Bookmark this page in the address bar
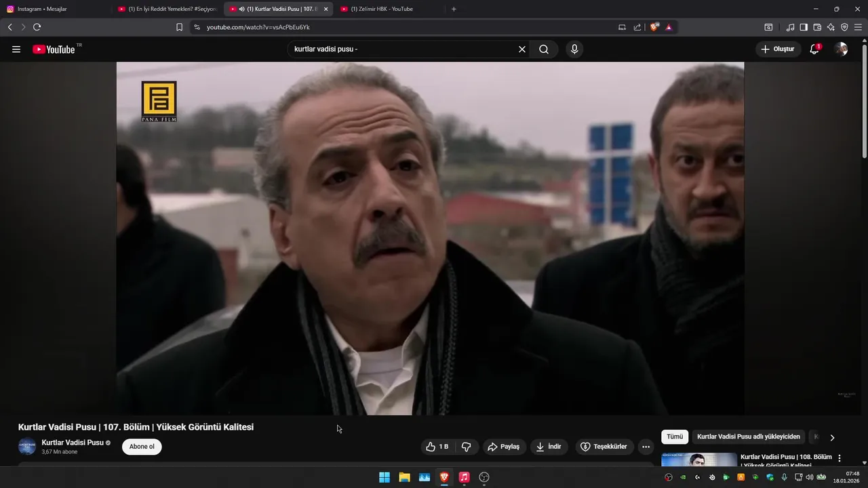The width and height of the screenshot is (868, 488). pyautogui.click(x=179, y=27)
